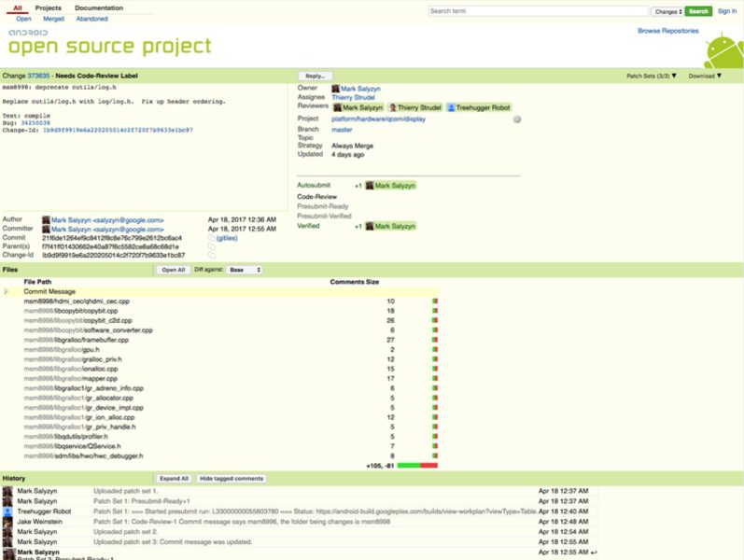The width and height of the screenshot is (744, 560).
Task: Click Autosubmit +1 Mark Salyzyn chip
Action: coord(390,186)
